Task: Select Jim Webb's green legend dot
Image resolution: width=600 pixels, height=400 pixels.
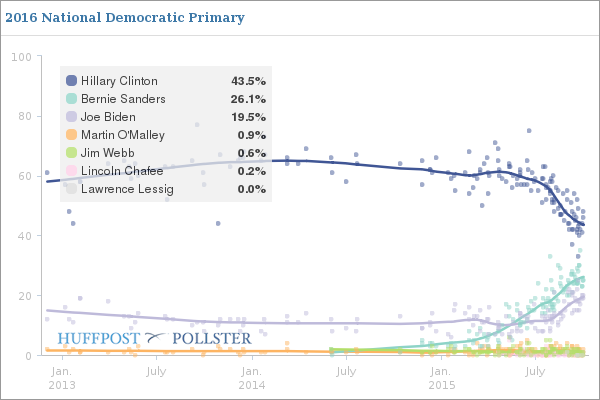Action: click(71, 153)
